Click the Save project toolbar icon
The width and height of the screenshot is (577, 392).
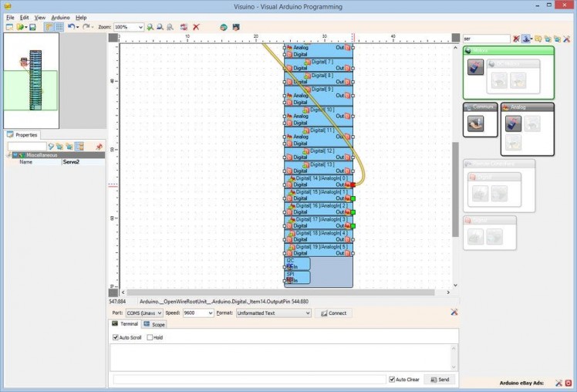[x=33, y=27]
